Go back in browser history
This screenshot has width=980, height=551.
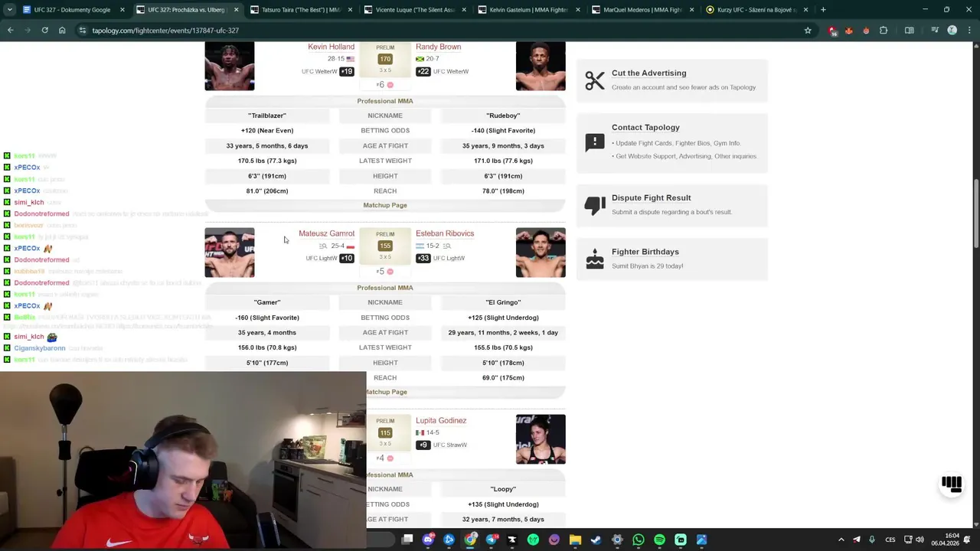(11, 31)
